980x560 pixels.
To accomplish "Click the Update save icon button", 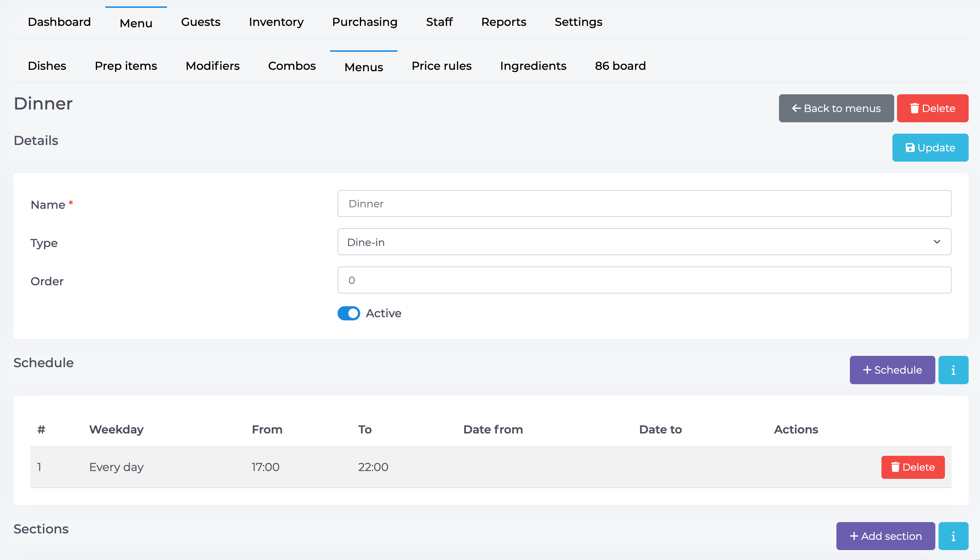I will [x=930, y=148].
